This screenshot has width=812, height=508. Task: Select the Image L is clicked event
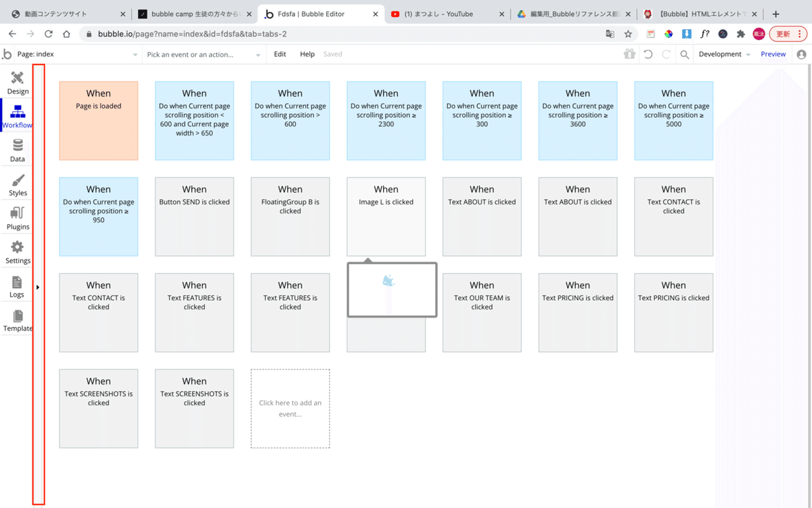click(x=386, y=217)
